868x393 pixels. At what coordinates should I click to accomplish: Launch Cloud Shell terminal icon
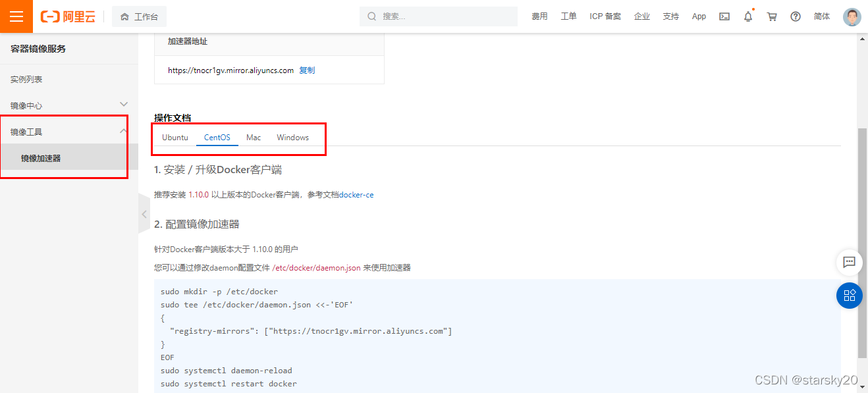click(x=724, y=16)
